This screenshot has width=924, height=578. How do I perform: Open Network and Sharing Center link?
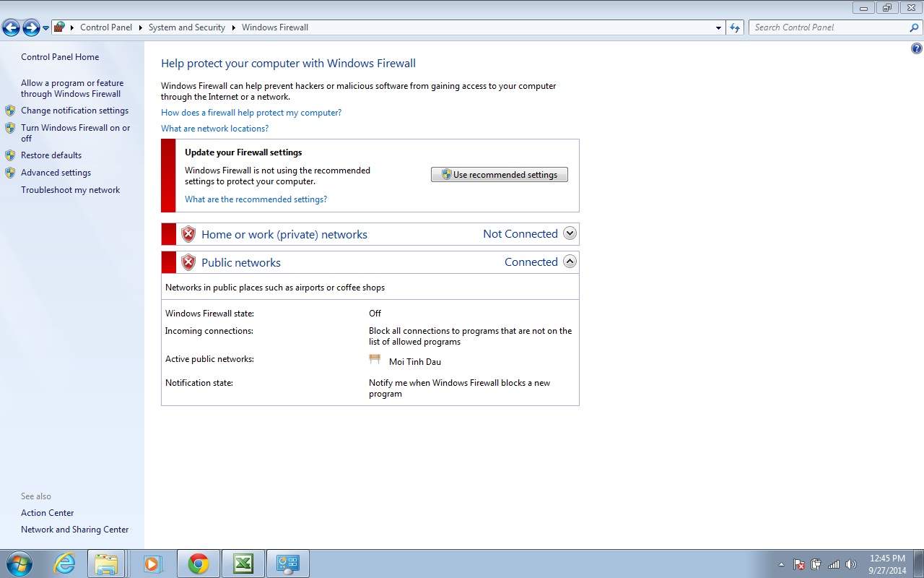74,530
